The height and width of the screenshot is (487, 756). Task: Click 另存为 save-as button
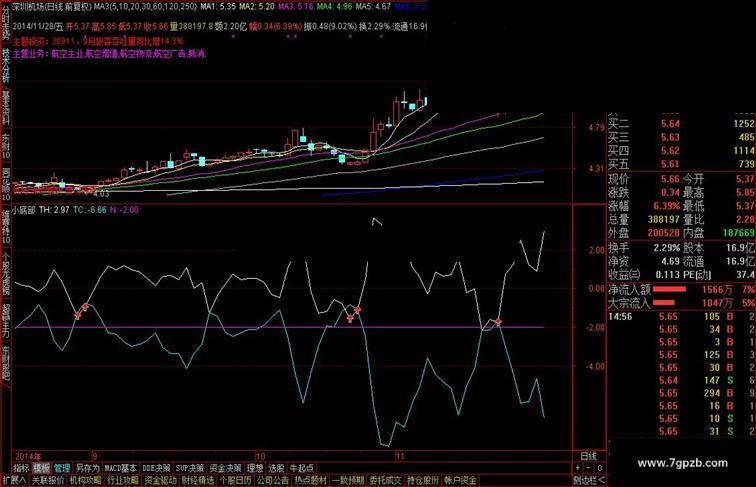[88, 468]
